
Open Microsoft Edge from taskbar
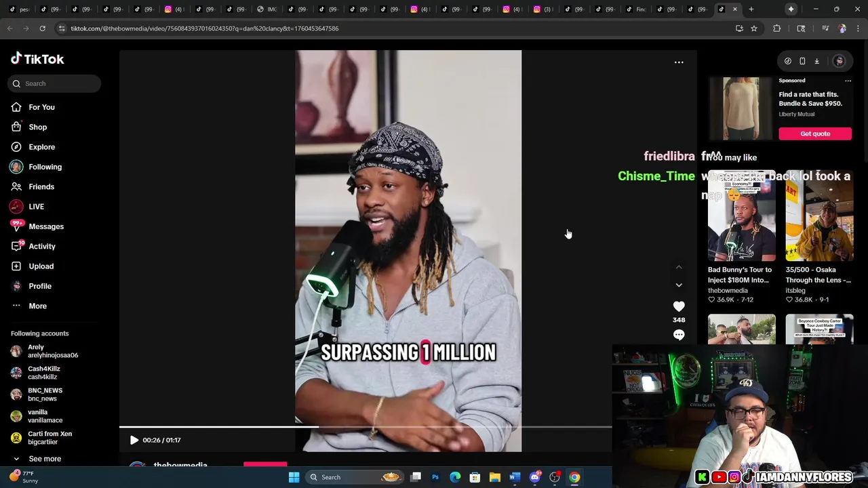455,477
